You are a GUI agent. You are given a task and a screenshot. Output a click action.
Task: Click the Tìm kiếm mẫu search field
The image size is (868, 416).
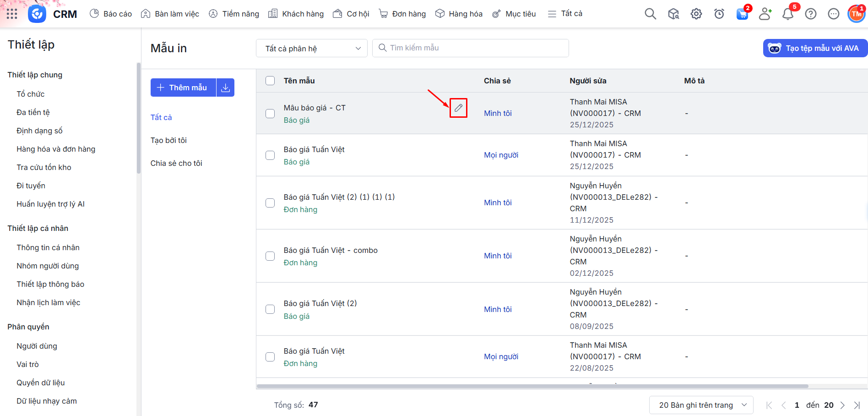(x=471, y=48)
